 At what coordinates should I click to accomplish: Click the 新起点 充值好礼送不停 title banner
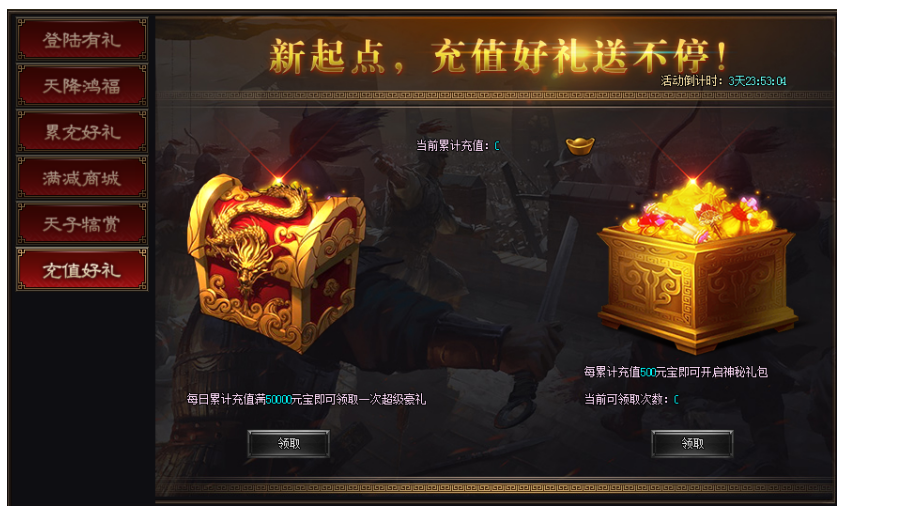point(497,57)
